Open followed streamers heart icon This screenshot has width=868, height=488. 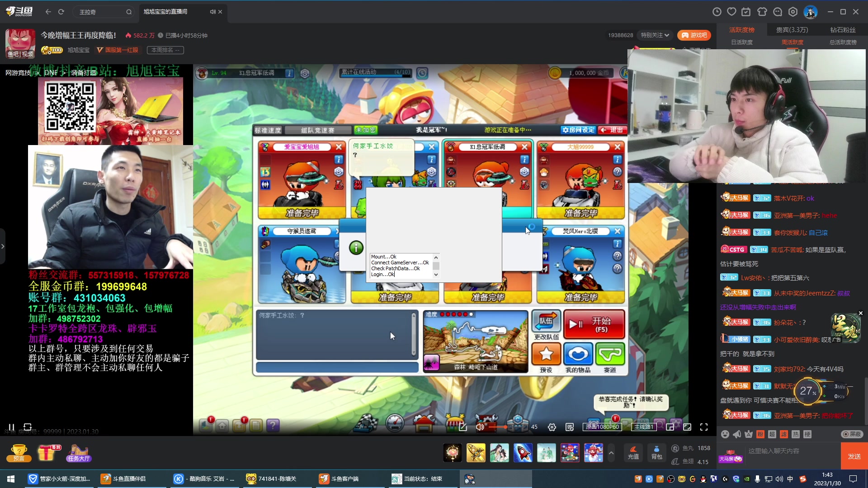(731, 12)
